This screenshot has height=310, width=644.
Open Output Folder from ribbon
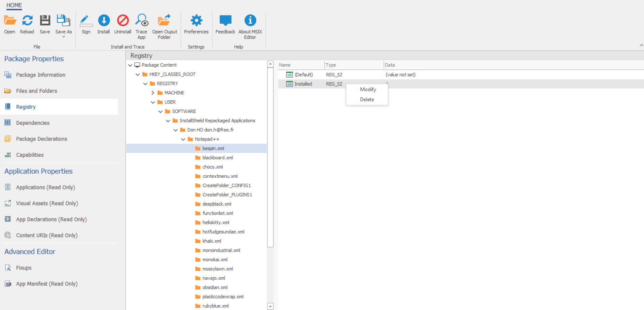164,21
